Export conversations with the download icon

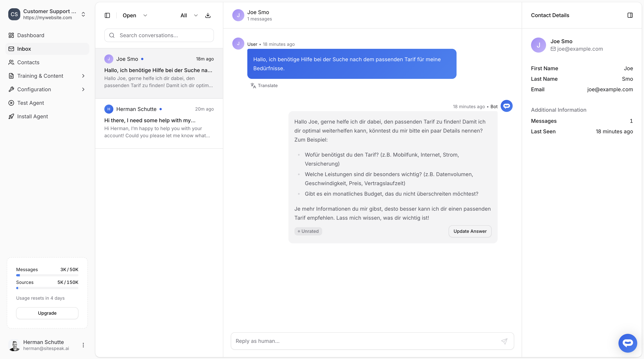point(208,15)
